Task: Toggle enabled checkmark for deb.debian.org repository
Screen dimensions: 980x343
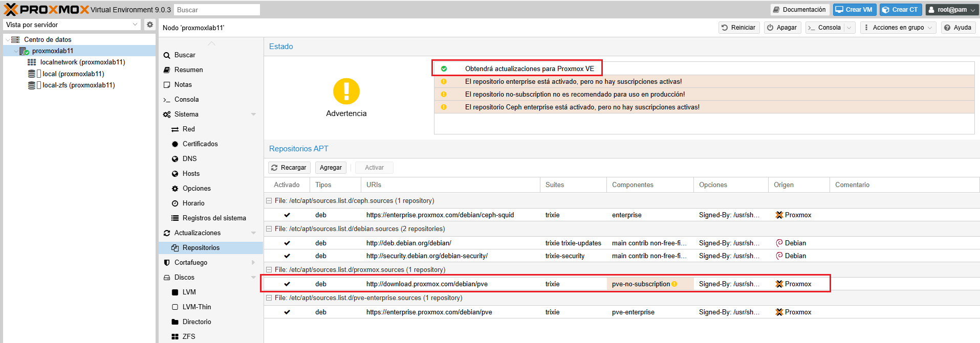Action: [x=287, y=243]
